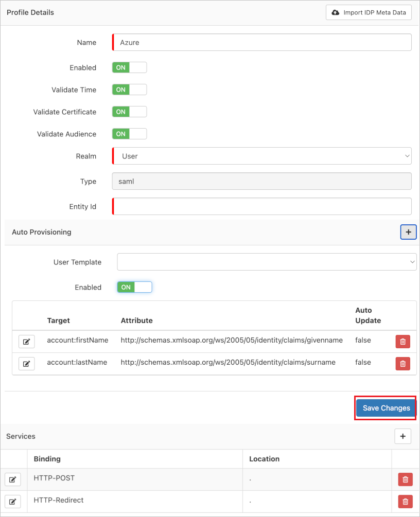Disable Validate Certificate toggle
Viewport: 420px width, 517px height.
[129, 112]
